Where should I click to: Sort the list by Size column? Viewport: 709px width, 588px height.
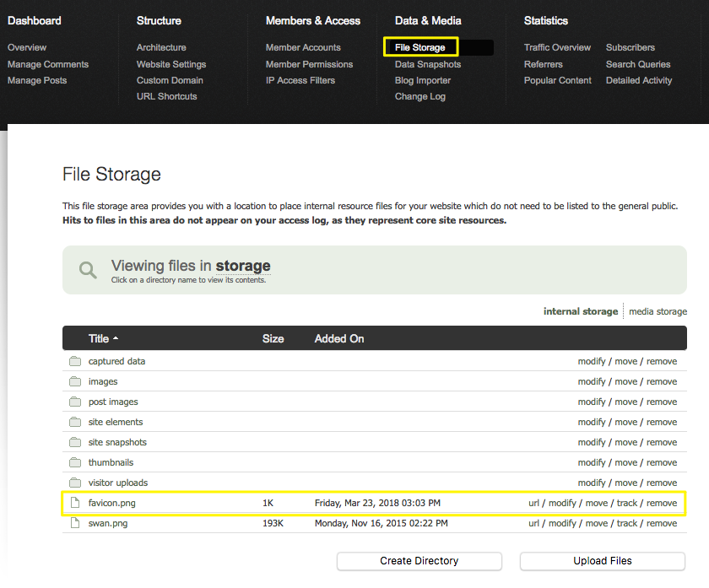click(x=273, y=338)
